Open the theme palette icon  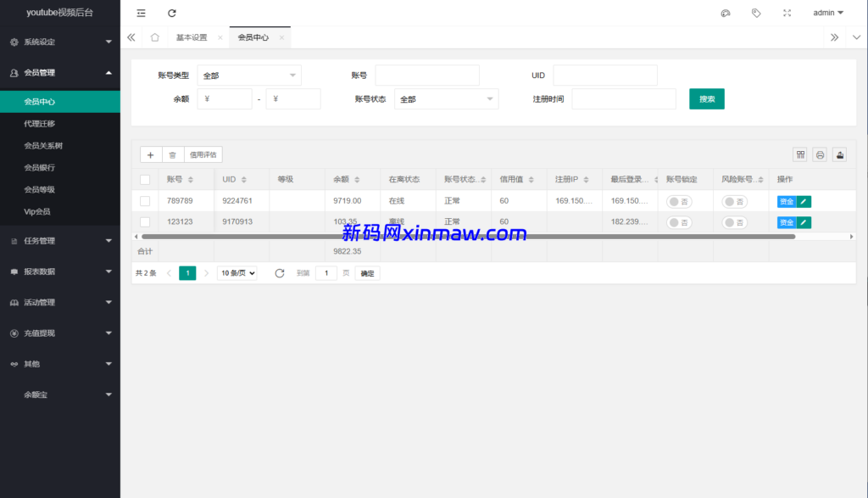(x=726, y=13)
